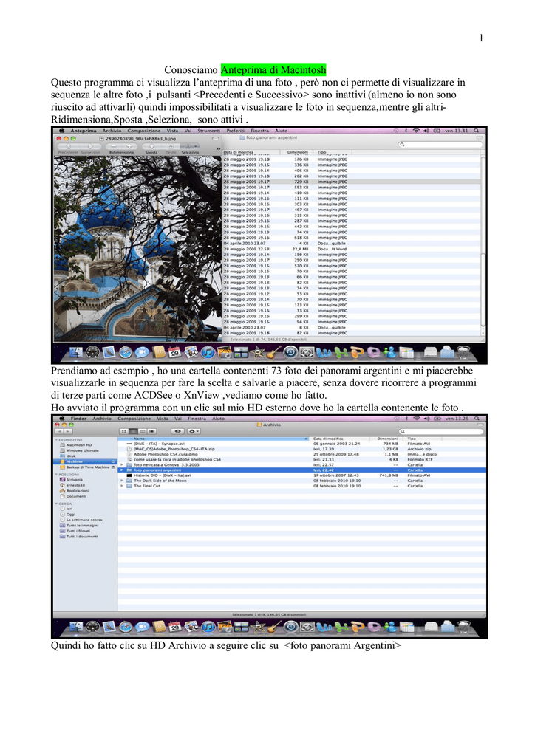Open Applicazioni in the Finder sidebar
This screenshot has height=756, width=535.
pyautogui.click(x=78, y=490)
